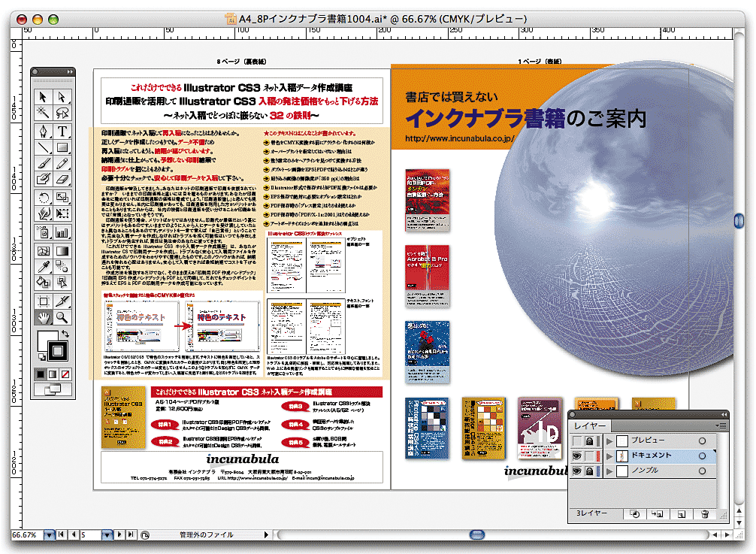Choose the Blob Brush tool

click(x=44, y=179)
